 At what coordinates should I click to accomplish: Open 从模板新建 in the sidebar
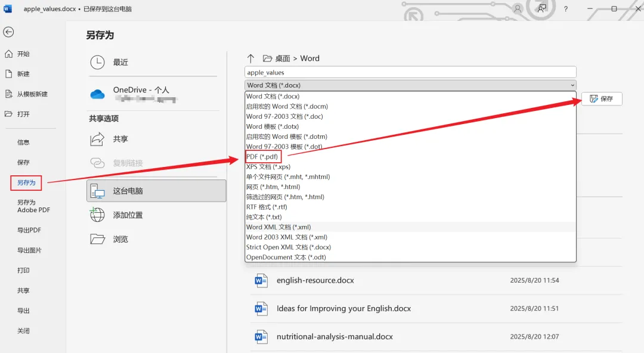tap(26, 94)
